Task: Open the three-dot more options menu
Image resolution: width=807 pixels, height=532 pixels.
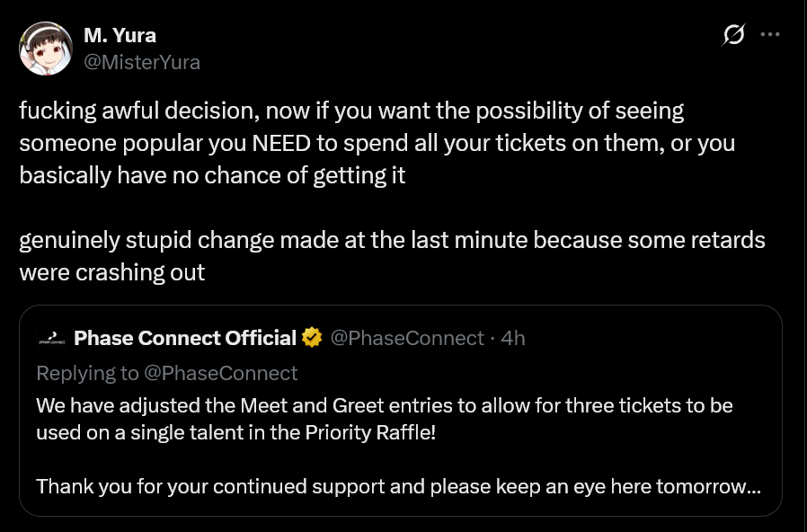Action: point(770,35)
